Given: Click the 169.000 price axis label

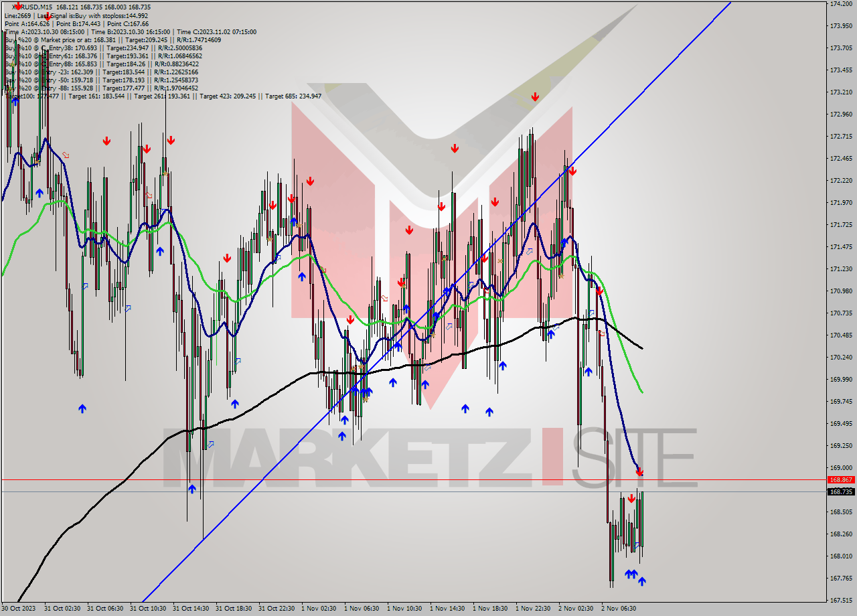Looking at the screenshot, I should click(841, 467).
